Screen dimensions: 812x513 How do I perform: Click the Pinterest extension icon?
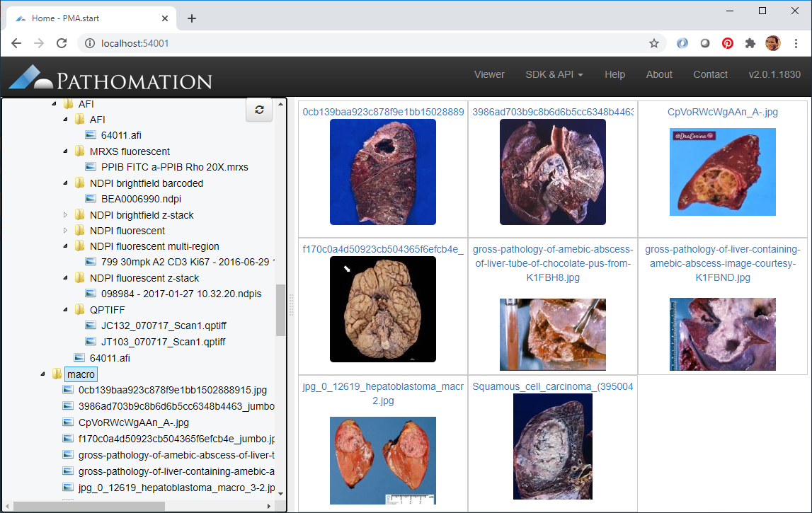click(728, 43)
